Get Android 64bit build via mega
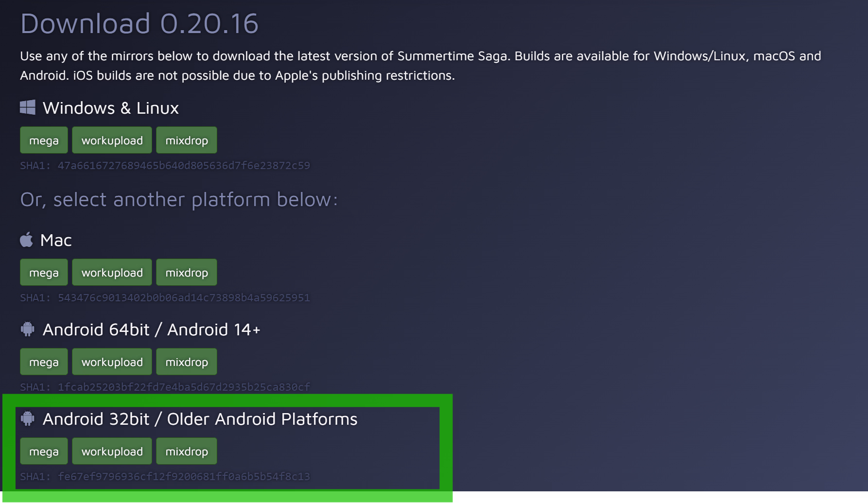Image resolution: width=868 pixels, height=503 pixels. [44, 362]
